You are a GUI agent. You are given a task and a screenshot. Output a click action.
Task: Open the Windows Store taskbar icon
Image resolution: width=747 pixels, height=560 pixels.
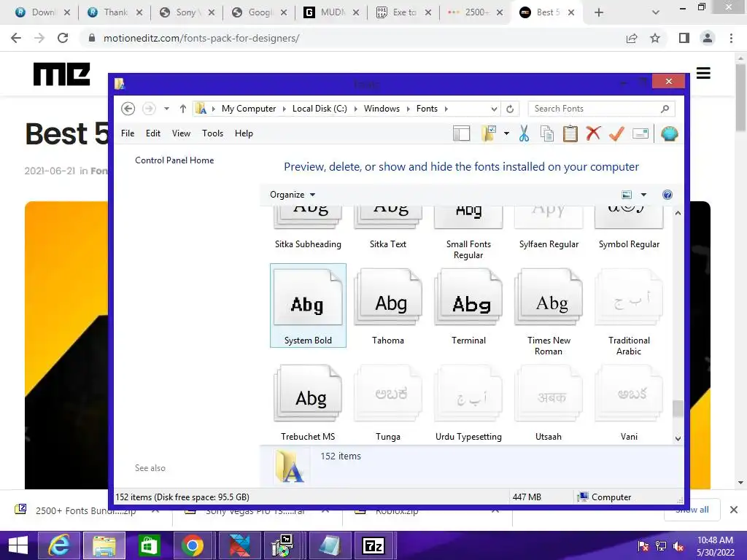point(149,545)
